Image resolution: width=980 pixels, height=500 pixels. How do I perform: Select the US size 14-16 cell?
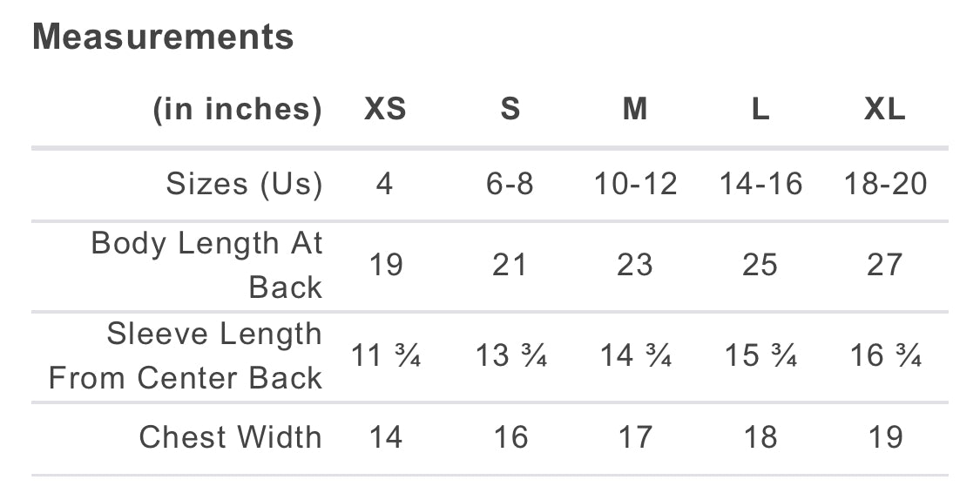click(760, 184)
